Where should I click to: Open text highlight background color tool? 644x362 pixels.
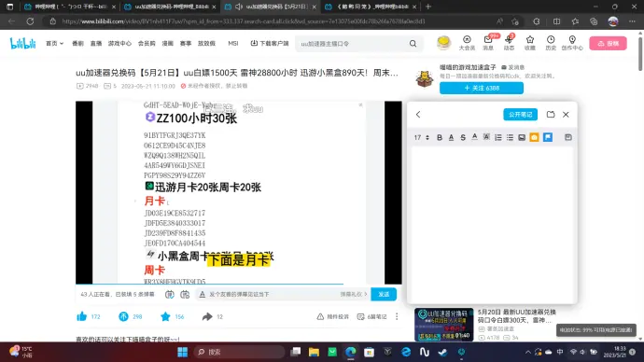pyautogui.click(x=486, y=137)
